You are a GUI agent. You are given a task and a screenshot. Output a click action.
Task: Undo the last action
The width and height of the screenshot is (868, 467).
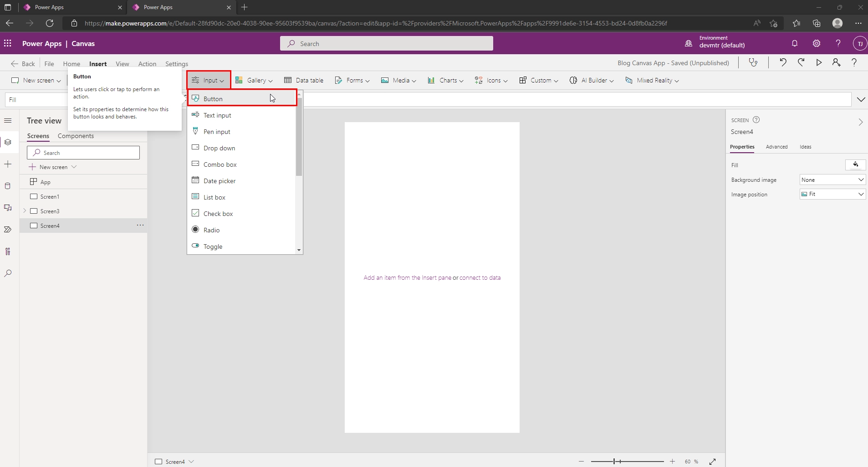click(783, 62)
